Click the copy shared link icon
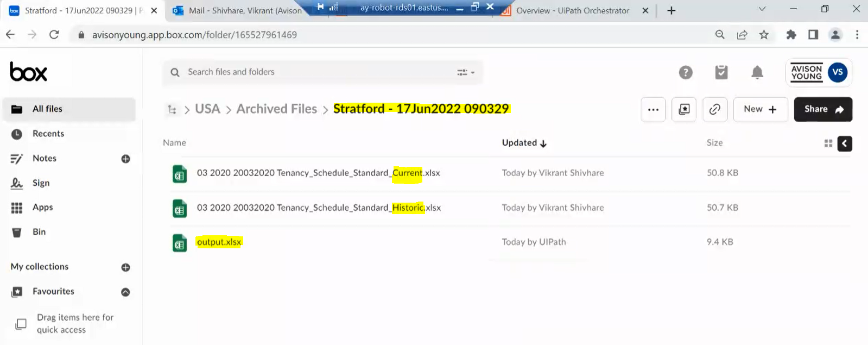This screenshot has width=868, height=345. click(x=715, y=109)
